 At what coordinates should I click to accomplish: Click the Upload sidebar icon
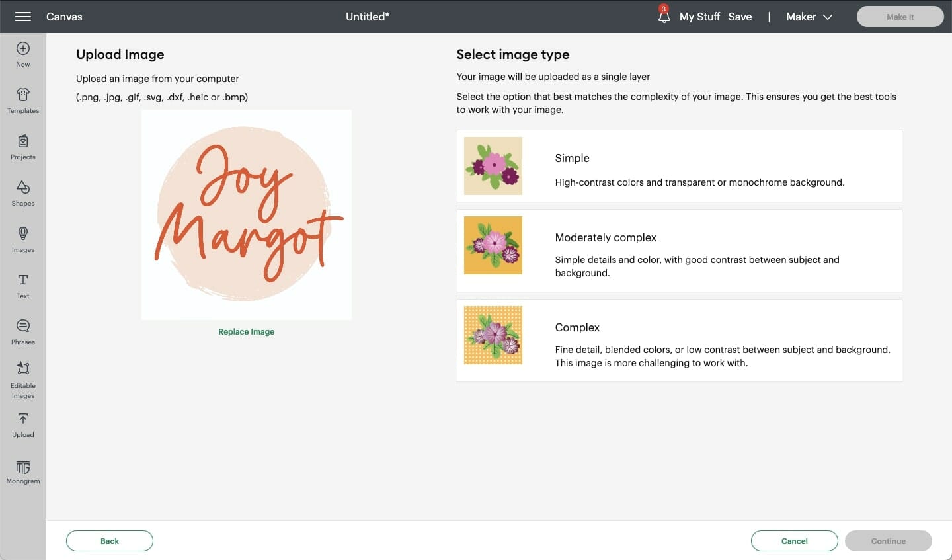click(x=23, y=425)
